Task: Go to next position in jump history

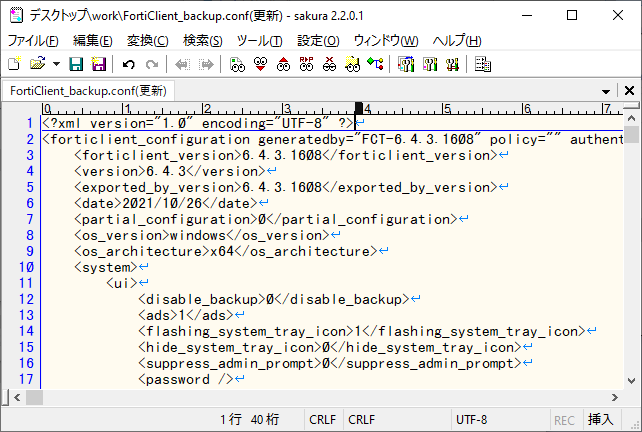Action: click(206, 65)
